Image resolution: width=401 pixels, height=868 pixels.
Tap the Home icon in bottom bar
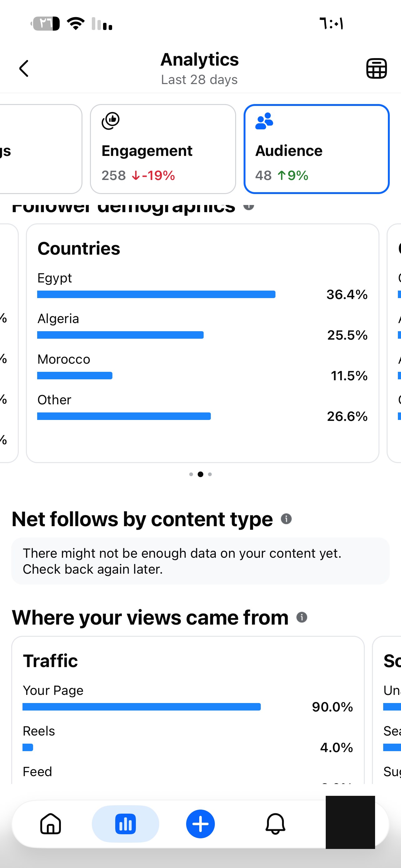tap(51, 824)
